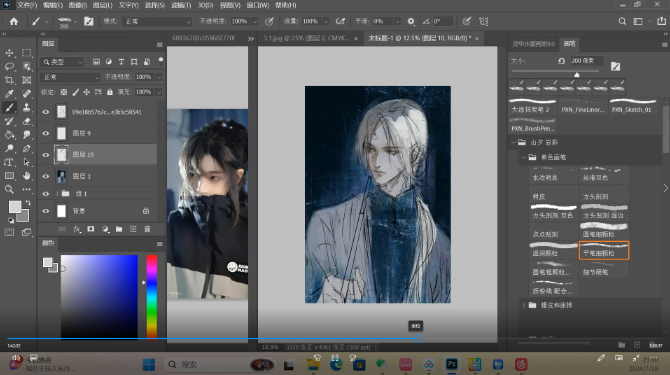The width and height of the screenshot is (670, 375).
Task: Create a new layer with plus icon
Action: tap(133, 229)
